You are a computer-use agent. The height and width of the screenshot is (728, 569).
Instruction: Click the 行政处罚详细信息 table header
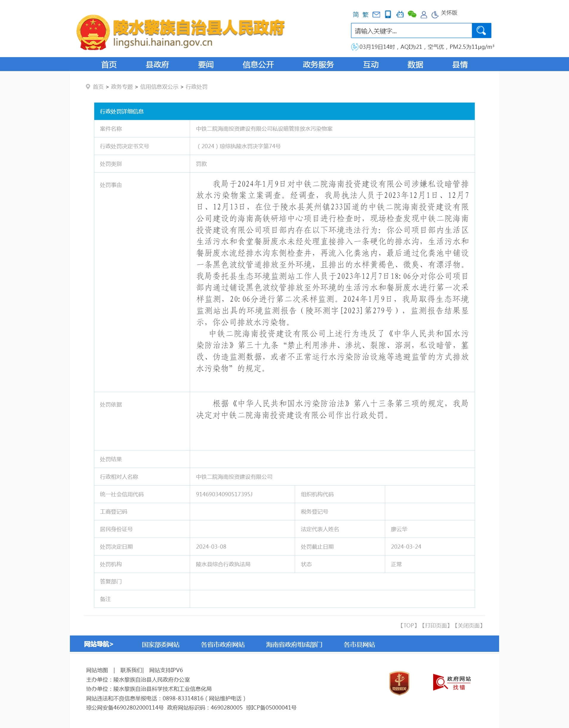click(284, 111)
